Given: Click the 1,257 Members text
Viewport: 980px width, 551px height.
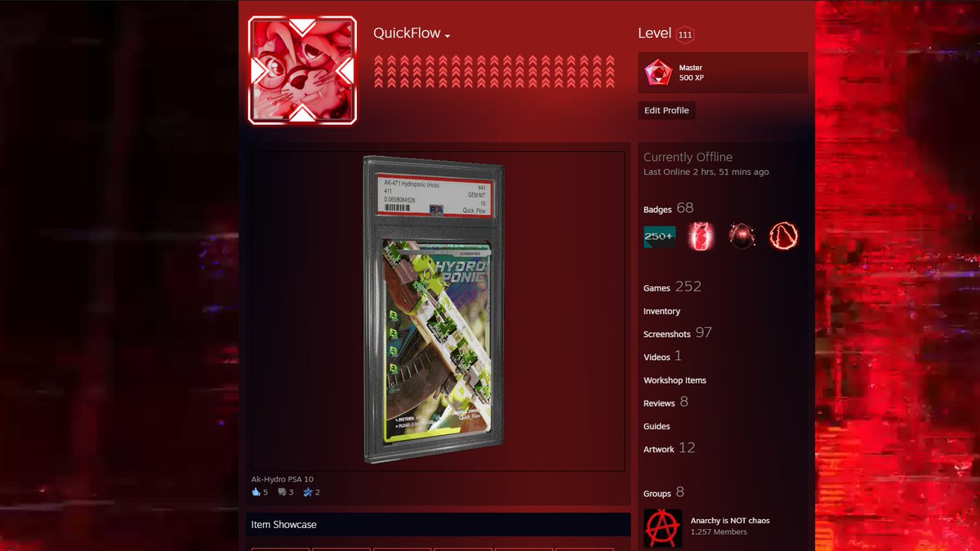Looking at the screenshot, I should pos(719,532).
